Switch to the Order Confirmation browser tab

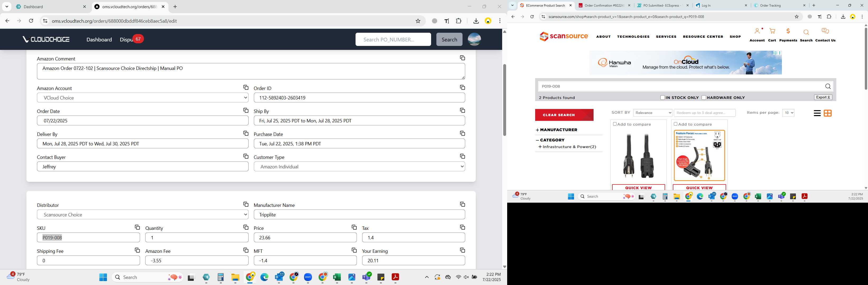(604, 5)
